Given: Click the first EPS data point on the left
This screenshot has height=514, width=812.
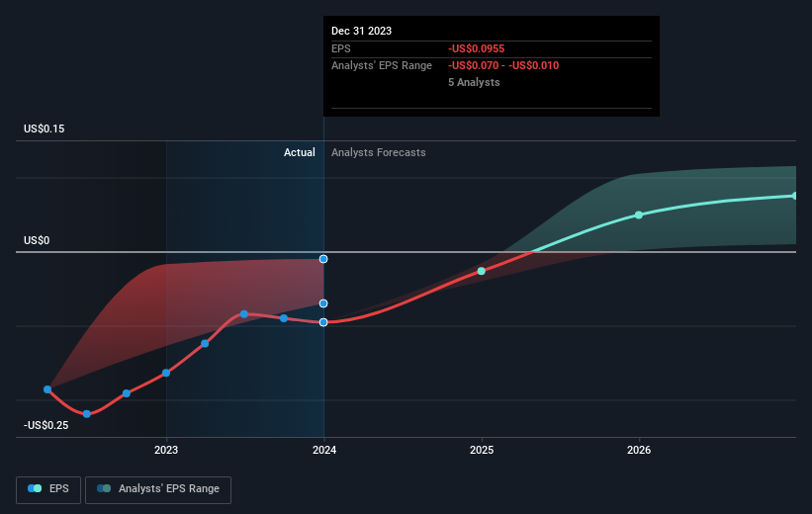Looking at the screenshot, I should click(x=47, y=389).
